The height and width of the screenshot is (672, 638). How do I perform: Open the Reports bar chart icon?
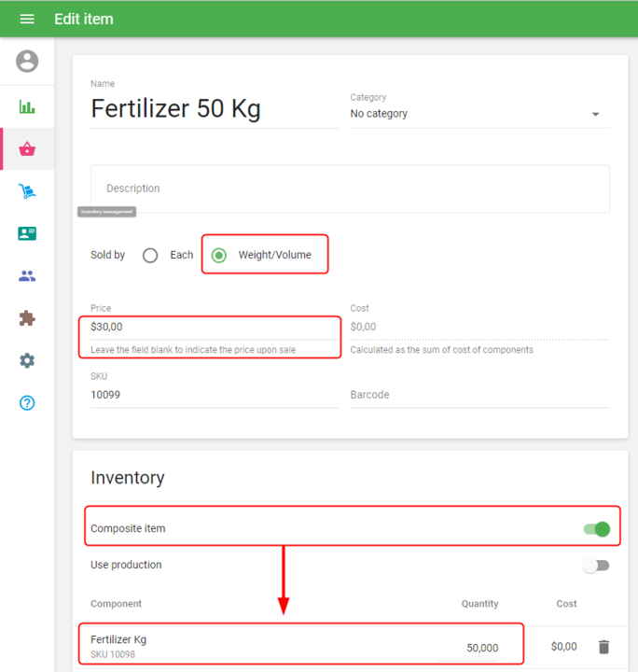(x=27, y=106)
